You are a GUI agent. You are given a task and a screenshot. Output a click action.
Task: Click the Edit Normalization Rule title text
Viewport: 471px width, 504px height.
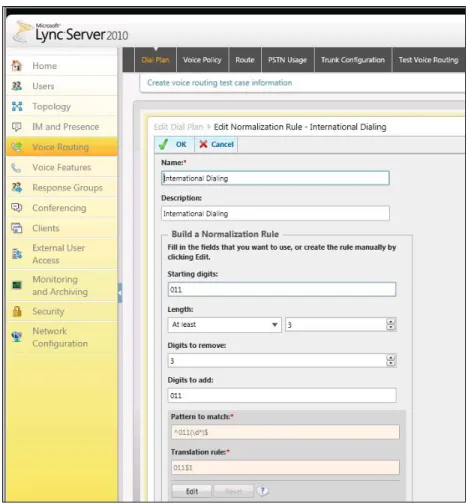pos(300,127)
